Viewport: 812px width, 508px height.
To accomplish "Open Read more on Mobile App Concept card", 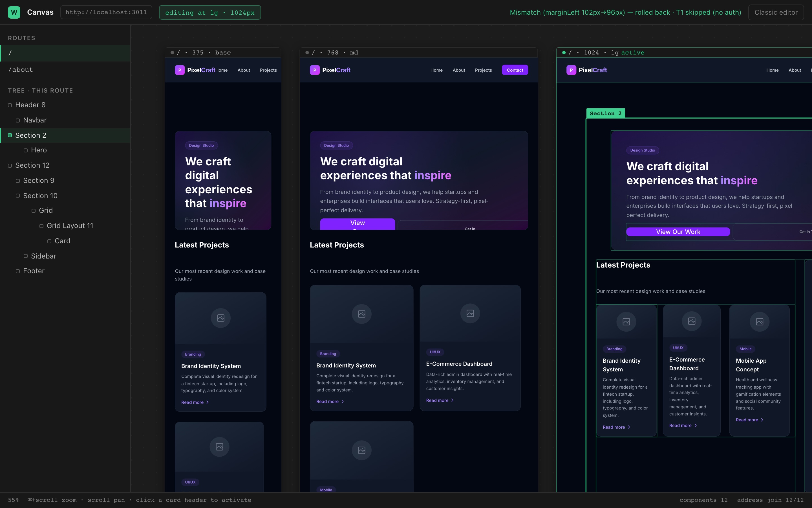I will coord(750,420).
